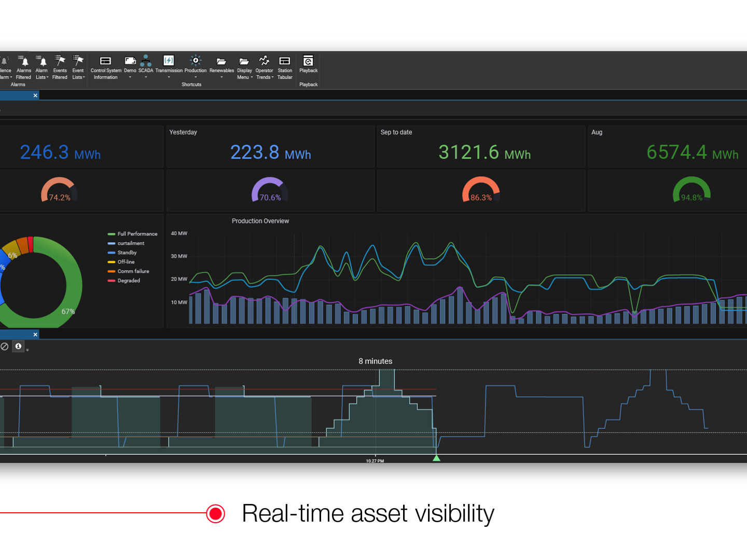
Task: Open the SCADA shortcut icon
Action: [x=146, y=60]
